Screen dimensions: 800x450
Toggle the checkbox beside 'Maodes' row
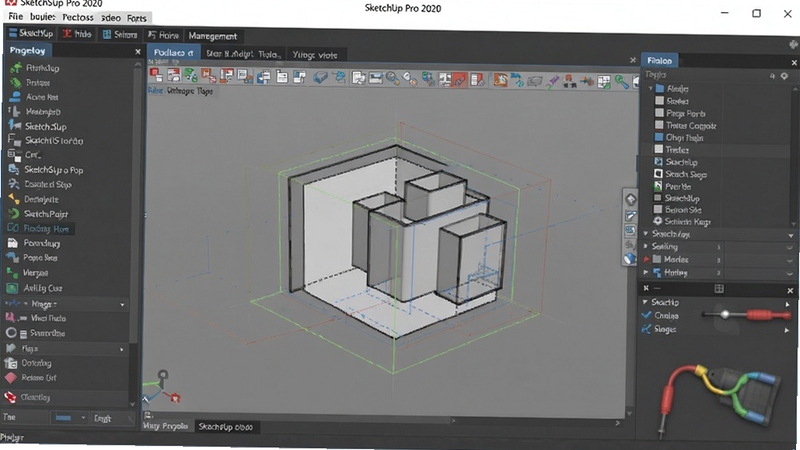click(x=657, y=259)
